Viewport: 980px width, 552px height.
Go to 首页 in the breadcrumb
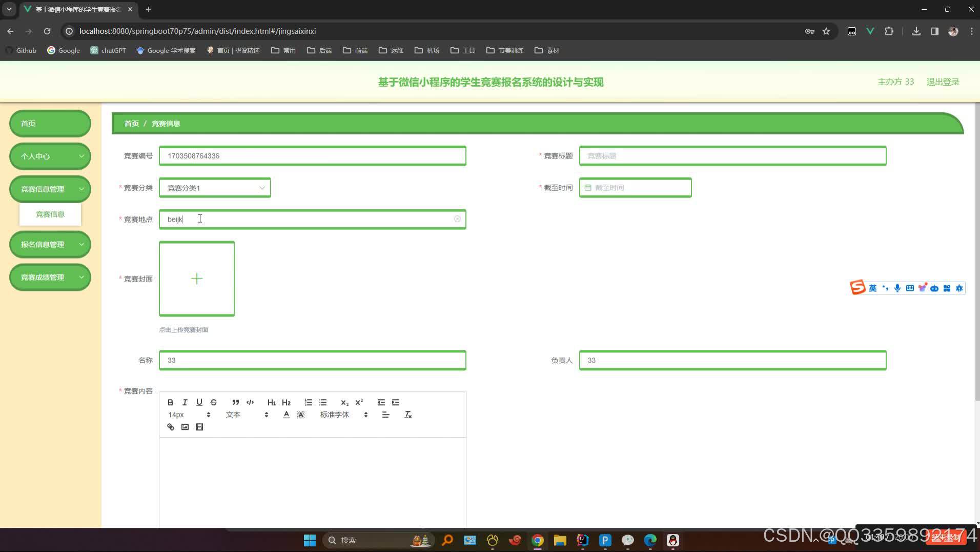point(131,124)
